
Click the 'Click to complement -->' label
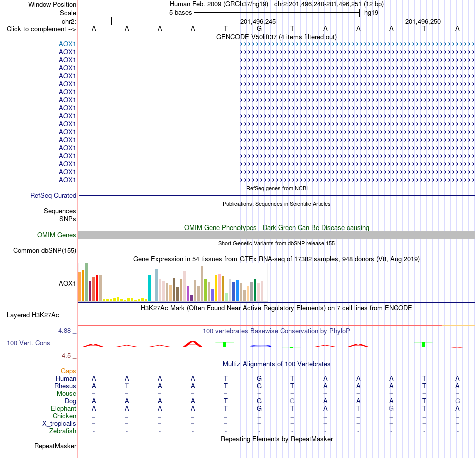pos(41,29)
